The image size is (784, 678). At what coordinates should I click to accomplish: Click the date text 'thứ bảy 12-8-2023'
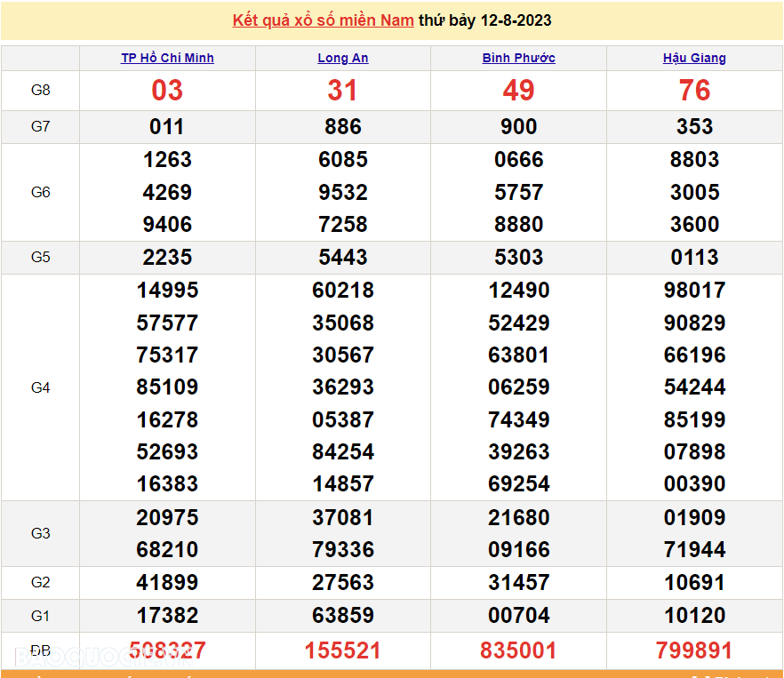click(x=484, y=20)
